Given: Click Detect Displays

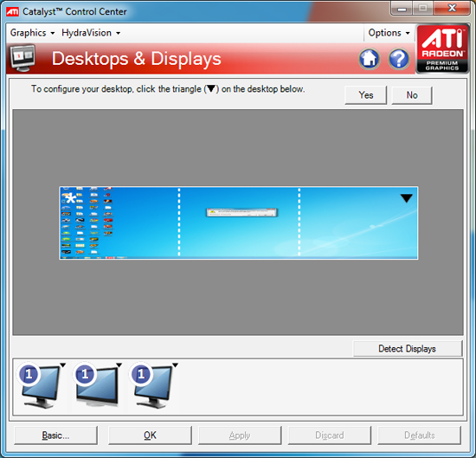Looking at the screenshot, I should point(408,349).
